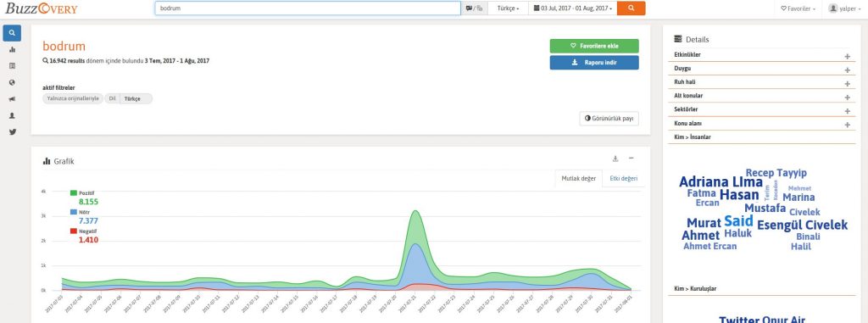868x323 pixels.
Task: Click the BuzzCovery logo
Action: 41,8
